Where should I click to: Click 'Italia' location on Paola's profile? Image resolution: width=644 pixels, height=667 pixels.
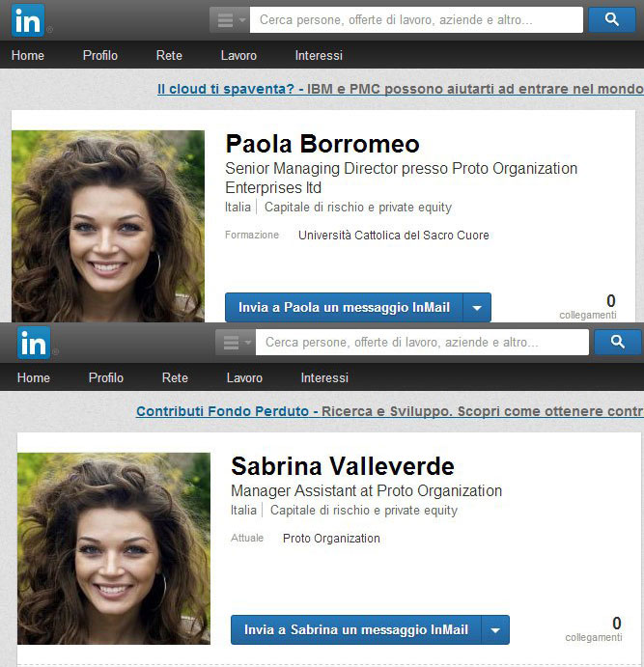tap(238, 208)
